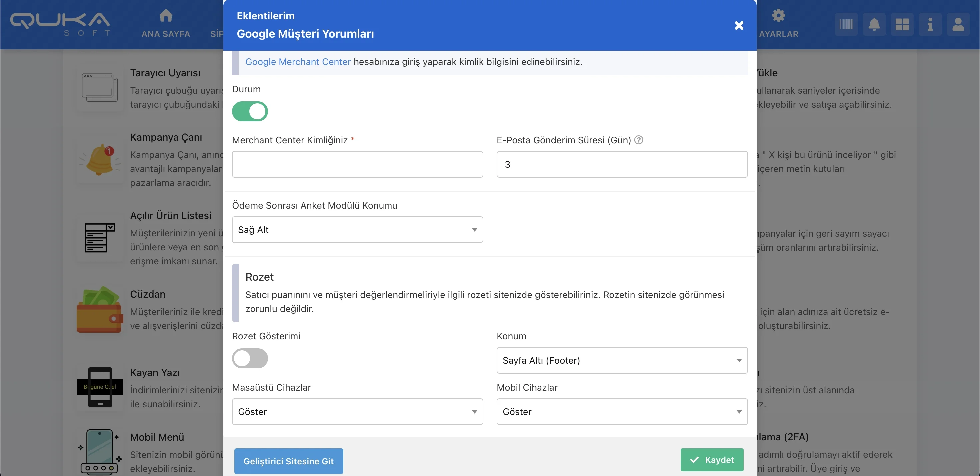Open the Mobil Cihazlar dropdown
The image size is (980, 476).
pyautogui.click(x=622, y=412)
